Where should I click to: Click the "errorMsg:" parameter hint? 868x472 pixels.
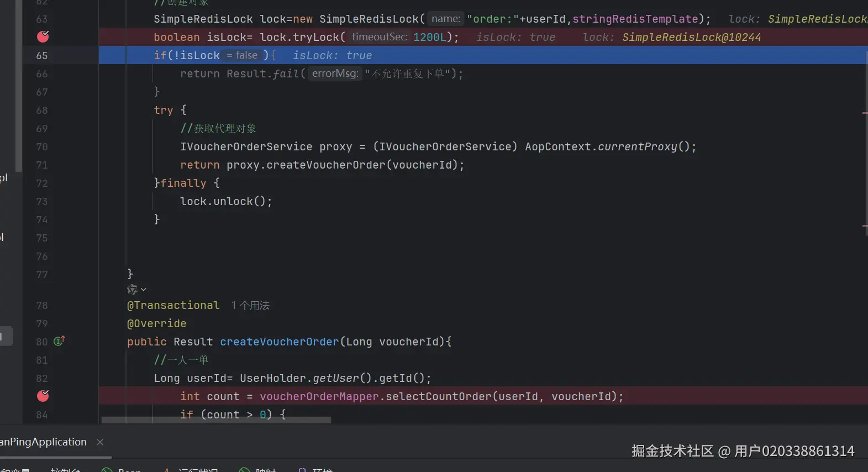click(335, 74)
